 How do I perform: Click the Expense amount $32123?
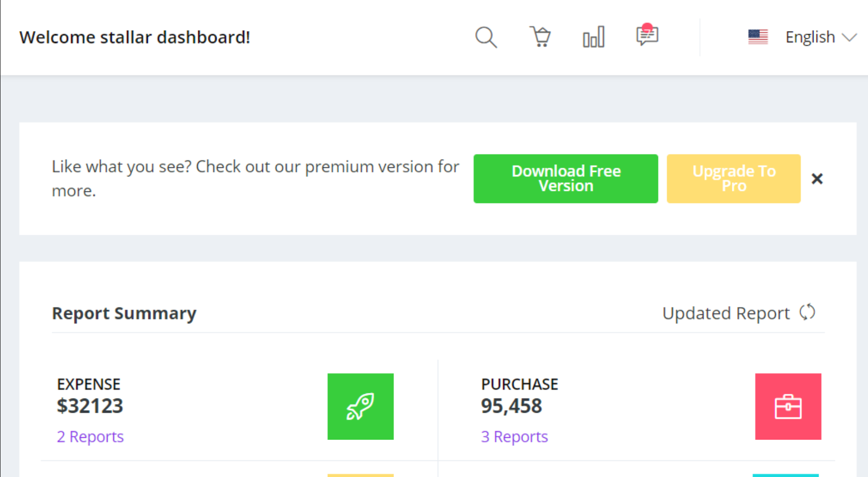[x=90, y=406]
